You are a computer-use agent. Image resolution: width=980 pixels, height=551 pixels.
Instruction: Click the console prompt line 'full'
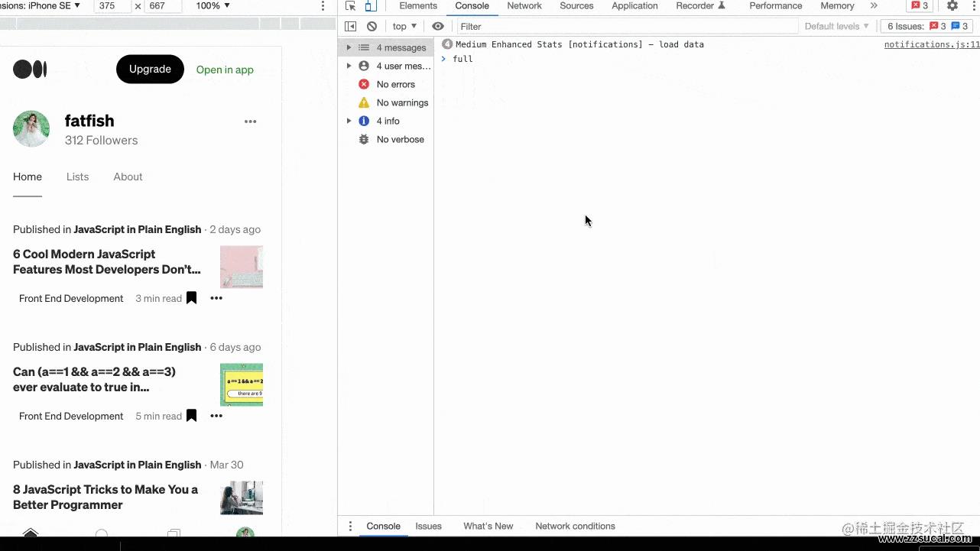[462, 59]
